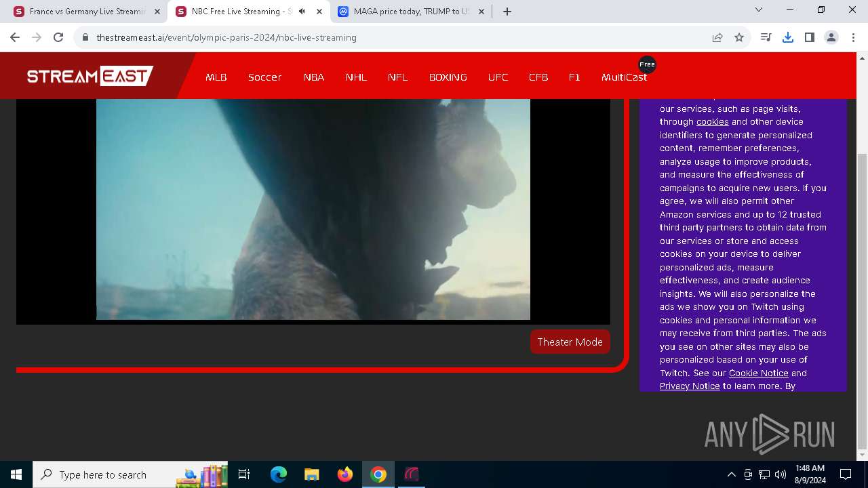Open the MLB section

(216, 77)
